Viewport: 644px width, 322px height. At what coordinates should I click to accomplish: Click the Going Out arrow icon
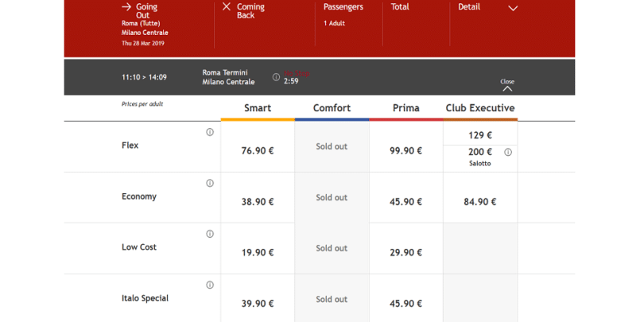pyautogui.click(x=126, y=7)
